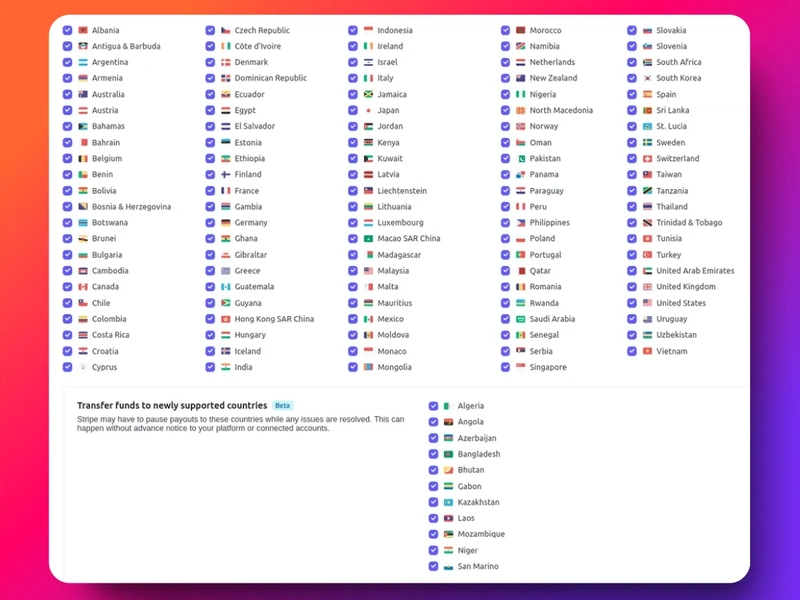The width and height of the screenshot is (800, 600).
Task: Click the Japan flag icon
Action: [x=368, y=110]
